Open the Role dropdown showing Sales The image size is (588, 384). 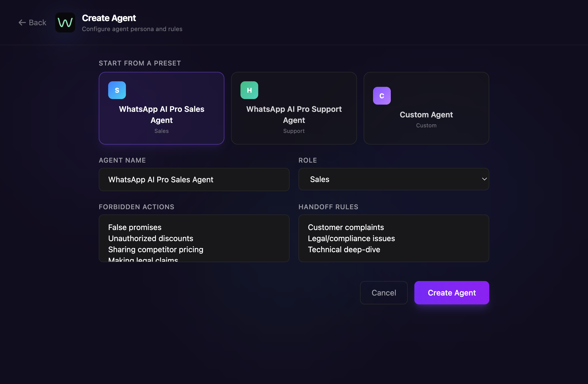click(x=394, y=179)
